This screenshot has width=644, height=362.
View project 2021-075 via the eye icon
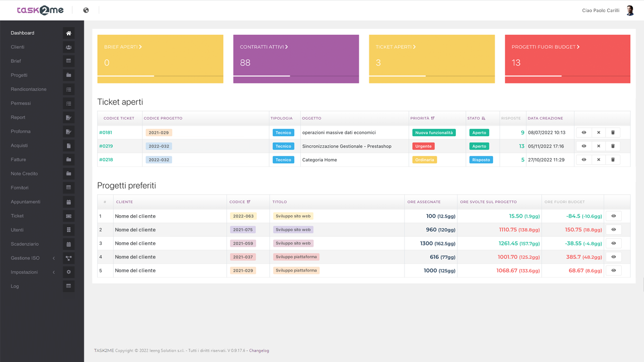coord(614,230)
